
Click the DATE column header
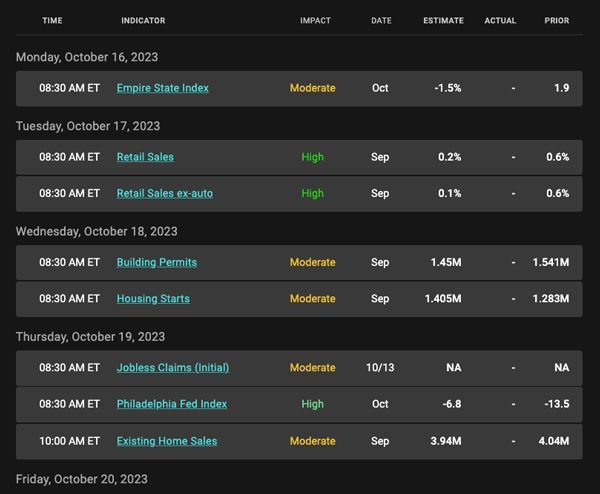coord(381,21)
